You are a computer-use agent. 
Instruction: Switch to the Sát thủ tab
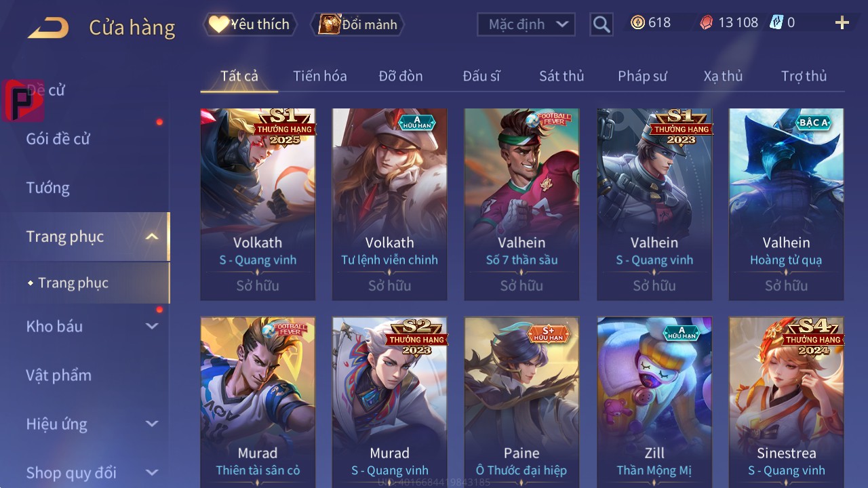click(561, 76)
